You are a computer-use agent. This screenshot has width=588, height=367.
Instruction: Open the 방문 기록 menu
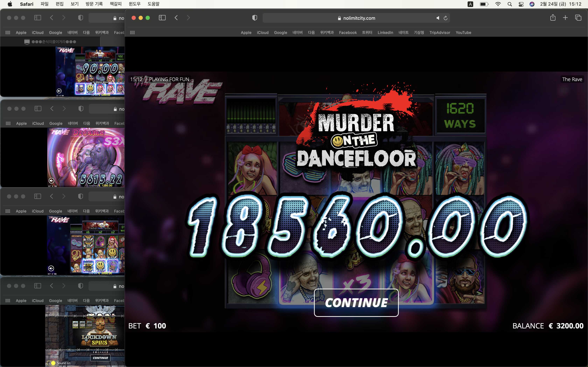coord(94,4)
